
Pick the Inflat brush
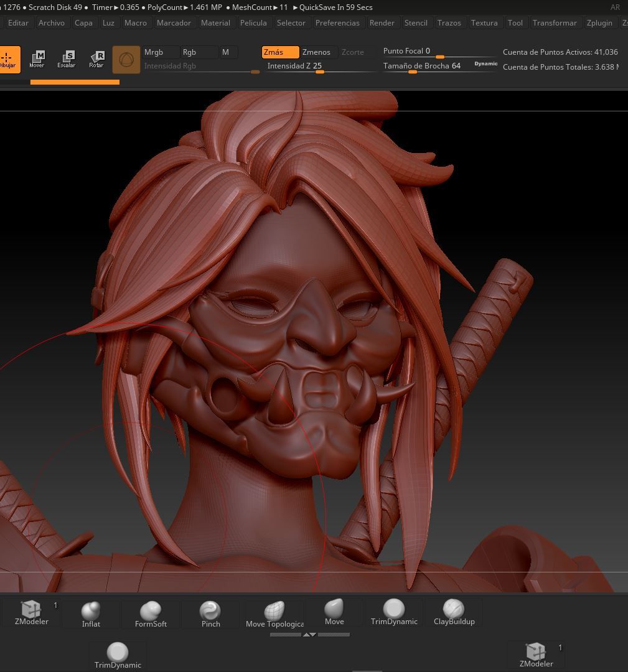click(x=91, y=615)
